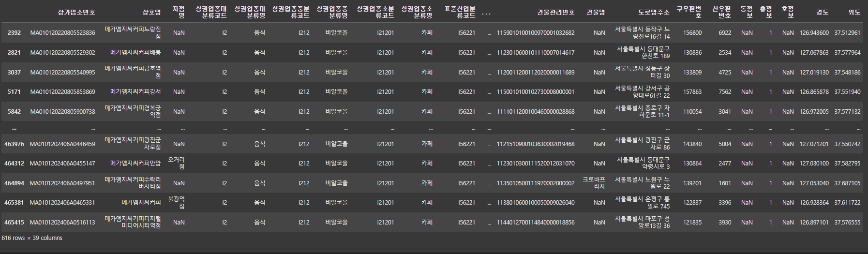Image resolution: width=868 pixels, height=254 pixels.
Task: Select row index 5842
Action: point(14,111)
